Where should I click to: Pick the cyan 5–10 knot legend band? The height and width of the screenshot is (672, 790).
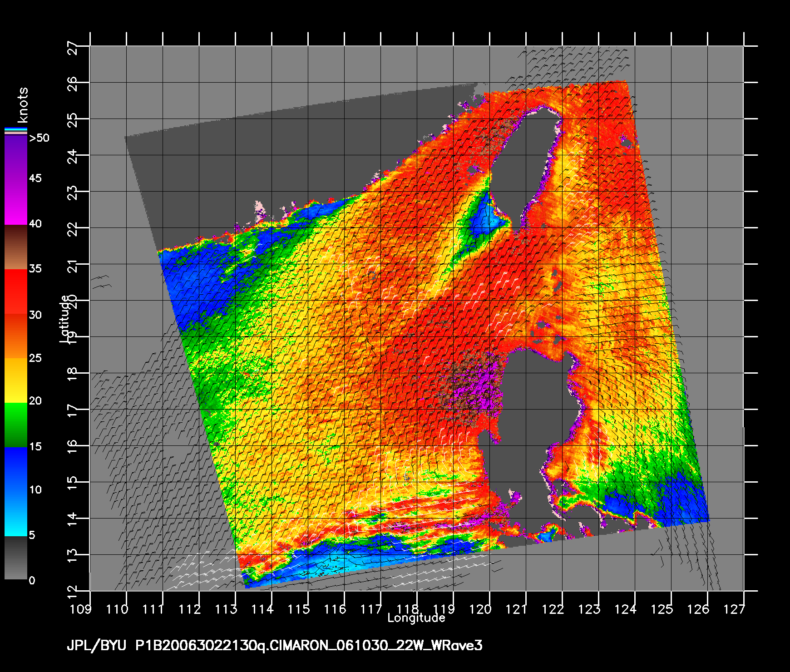pos(16,514)
